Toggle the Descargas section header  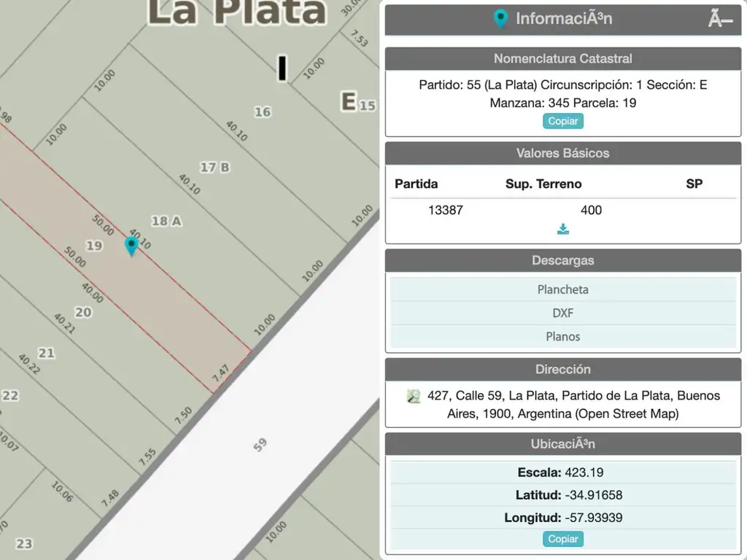[562, 260]
